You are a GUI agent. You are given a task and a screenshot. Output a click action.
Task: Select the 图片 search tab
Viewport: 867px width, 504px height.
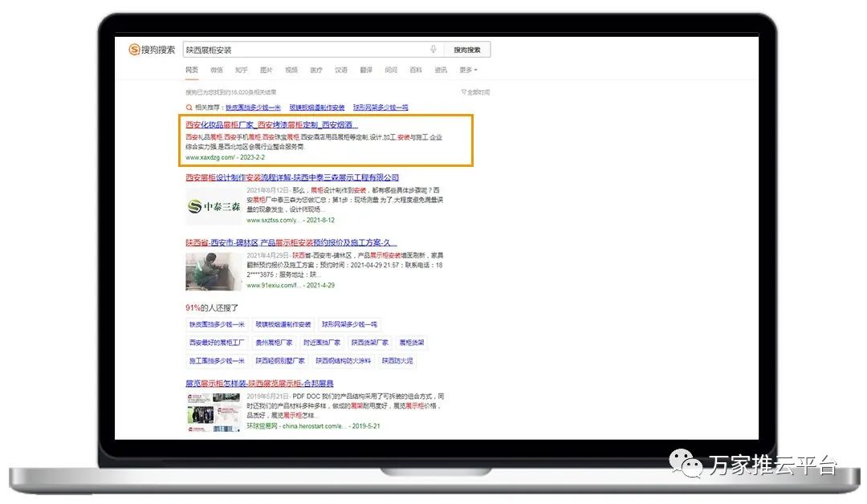tap(267, 71)
